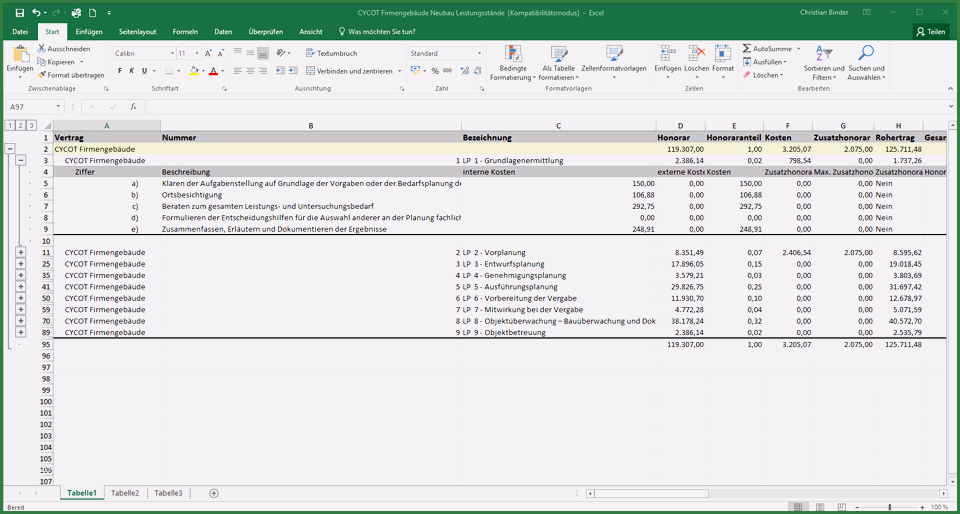This screenshot has height=514, width=960.
Task: Add a new sheet with the plus icon
Action: pos(213,493)
